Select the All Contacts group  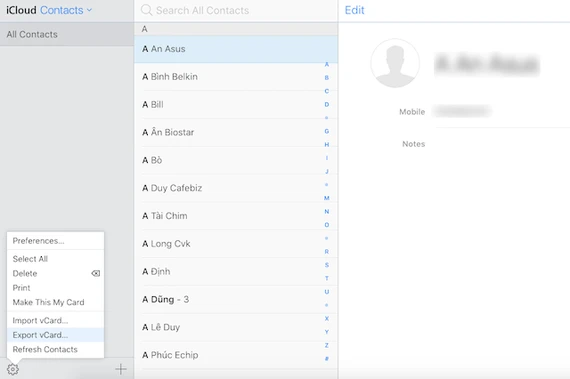[67, 34]
